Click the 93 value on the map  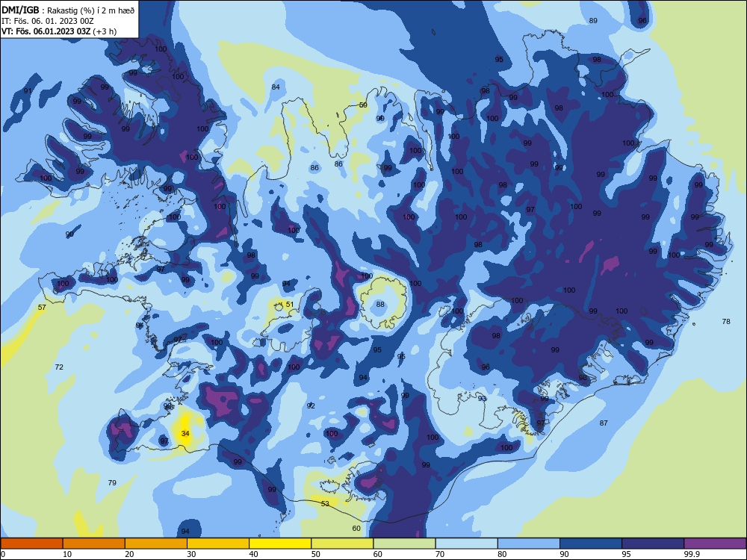click(x=482, y=398)
